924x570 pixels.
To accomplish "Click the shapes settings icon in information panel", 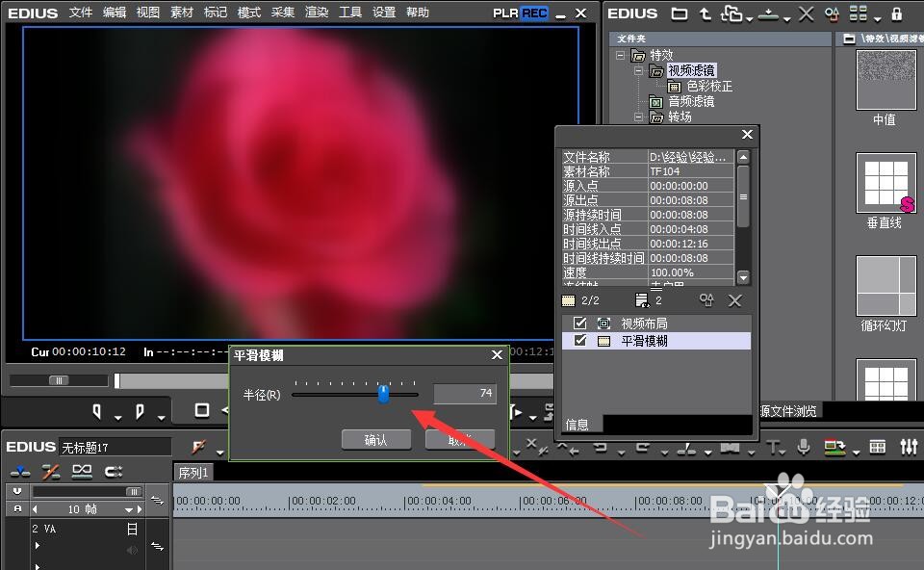I will (706, 300).
